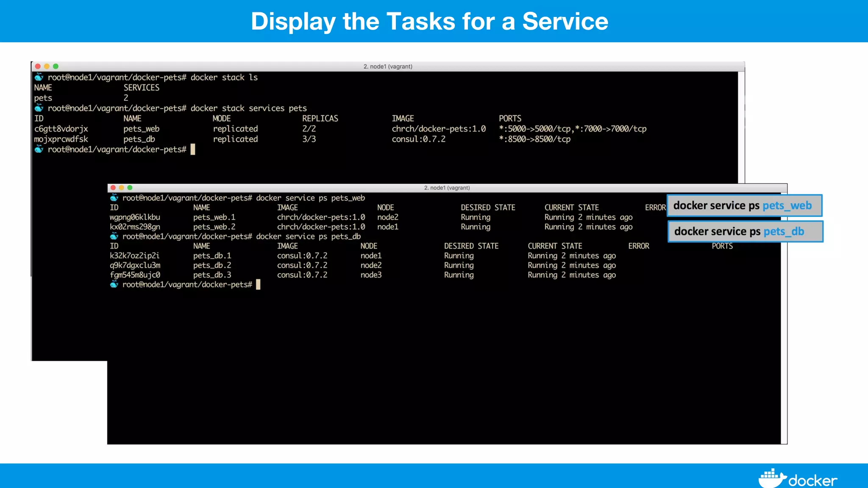Screen dimensions: 868x488
Task: Click yellow minimize button of the back terminal
Action: tap(47, 67)
